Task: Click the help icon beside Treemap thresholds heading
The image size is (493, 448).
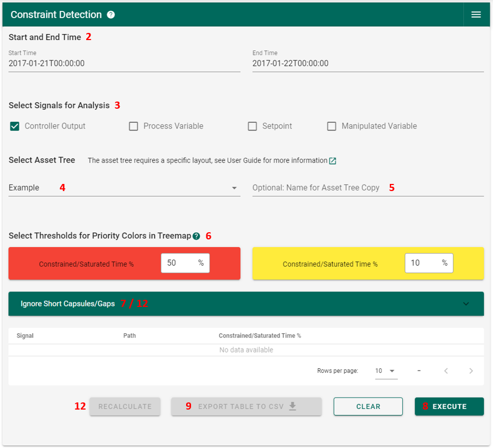Action: [x=196, y=236]
